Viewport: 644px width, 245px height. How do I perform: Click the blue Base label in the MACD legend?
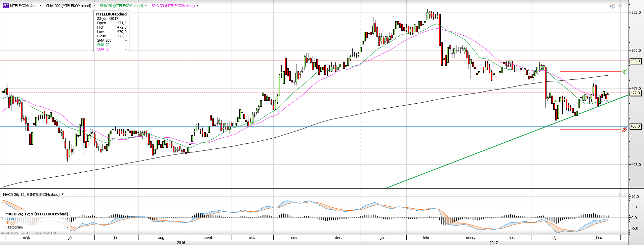[x=10, y=218]
